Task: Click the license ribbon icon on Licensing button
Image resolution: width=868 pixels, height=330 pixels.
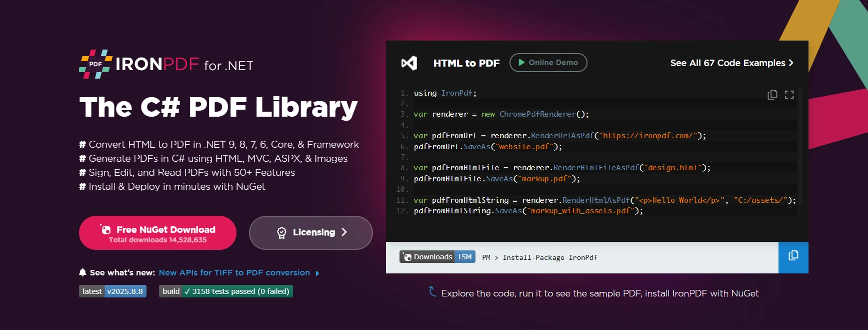Action: (x=281, y=233)
